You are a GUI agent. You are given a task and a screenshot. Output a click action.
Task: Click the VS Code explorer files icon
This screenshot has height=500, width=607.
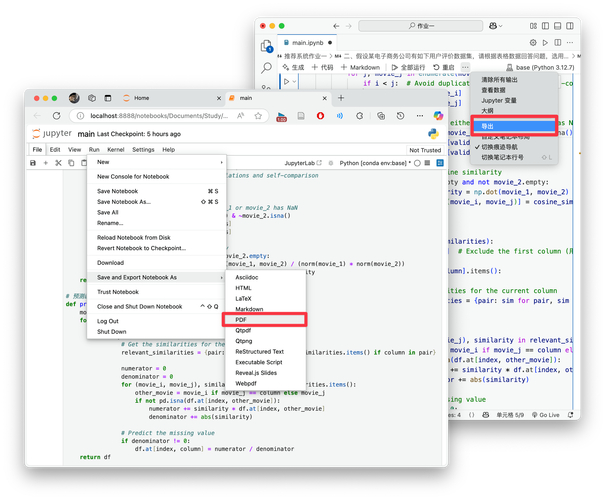coord(266,46)
